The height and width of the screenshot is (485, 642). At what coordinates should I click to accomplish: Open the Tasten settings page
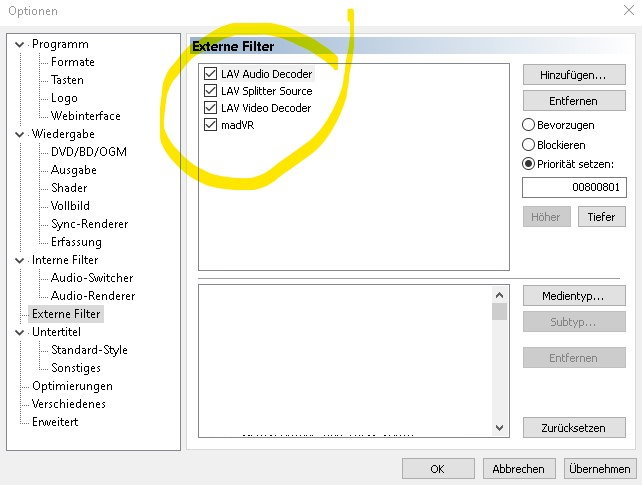coord(67,80)
